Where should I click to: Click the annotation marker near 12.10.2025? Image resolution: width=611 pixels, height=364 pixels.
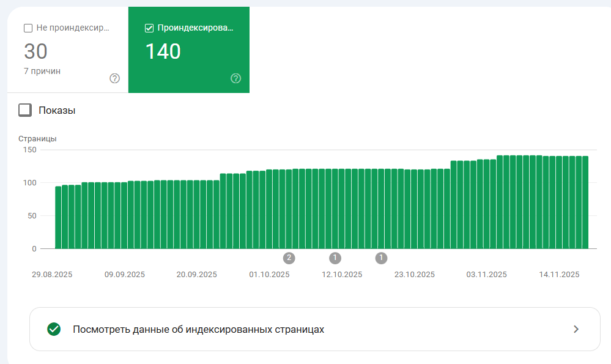click(335, 258)
